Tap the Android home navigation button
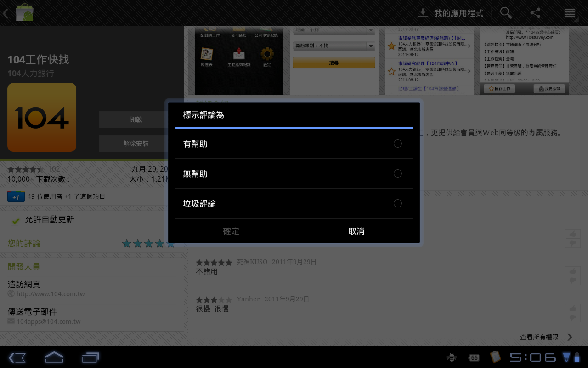 pos(54,357)
